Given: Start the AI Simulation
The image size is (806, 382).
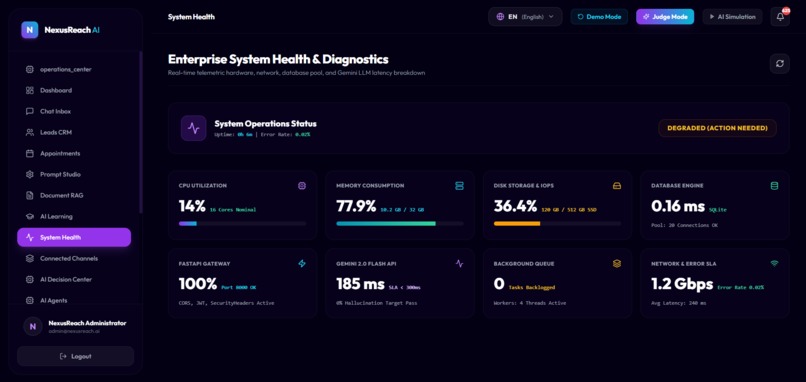Looking at the screenshot, I should (x=732, y=17).
